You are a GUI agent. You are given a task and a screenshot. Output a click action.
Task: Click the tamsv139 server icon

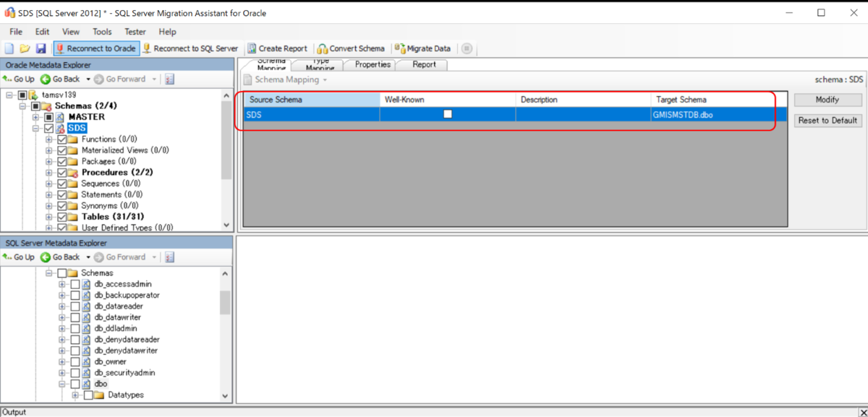click(x=34, y=95)
